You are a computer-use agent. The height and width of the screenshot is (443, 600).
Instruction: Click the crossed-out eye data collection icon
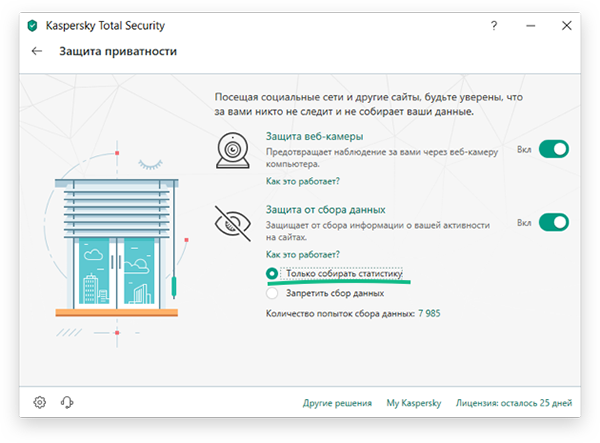[236, 224]
